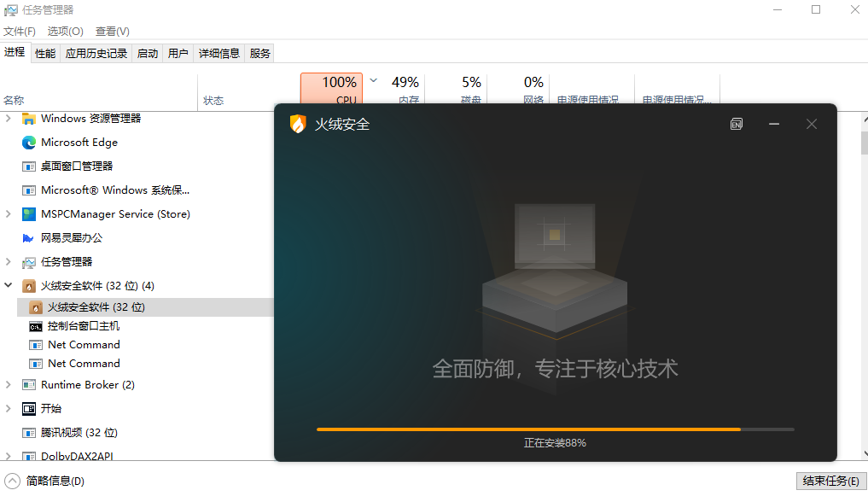Click the scrollbar down arrow in process list
The image size is (868, 502).
[864, 454]
